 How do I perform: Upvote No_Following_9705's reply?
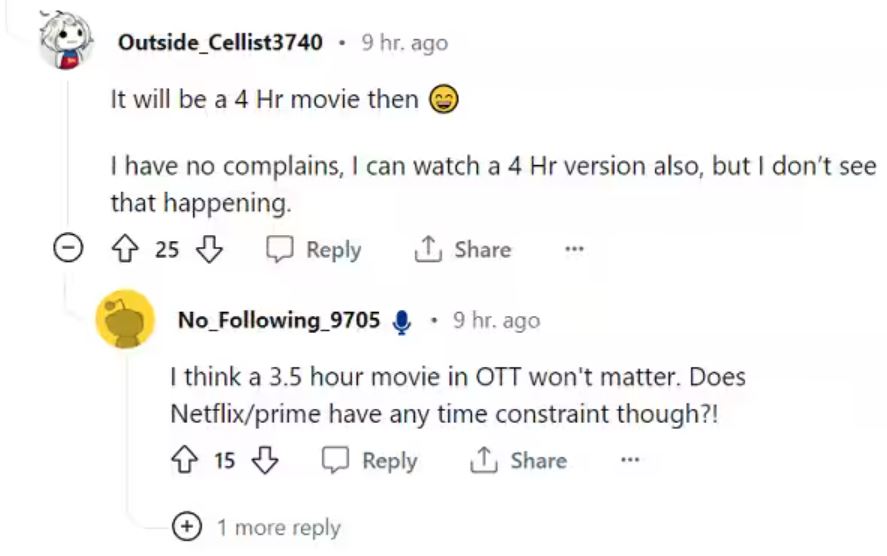(x=186, y=461)
